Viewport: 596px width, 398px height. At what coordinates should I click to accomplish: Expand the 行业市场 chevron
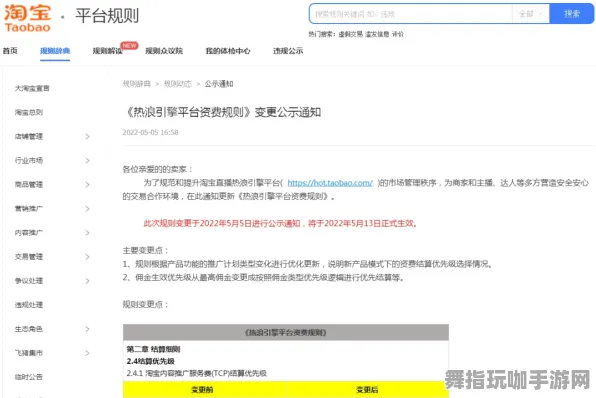(x=87, y=160)
